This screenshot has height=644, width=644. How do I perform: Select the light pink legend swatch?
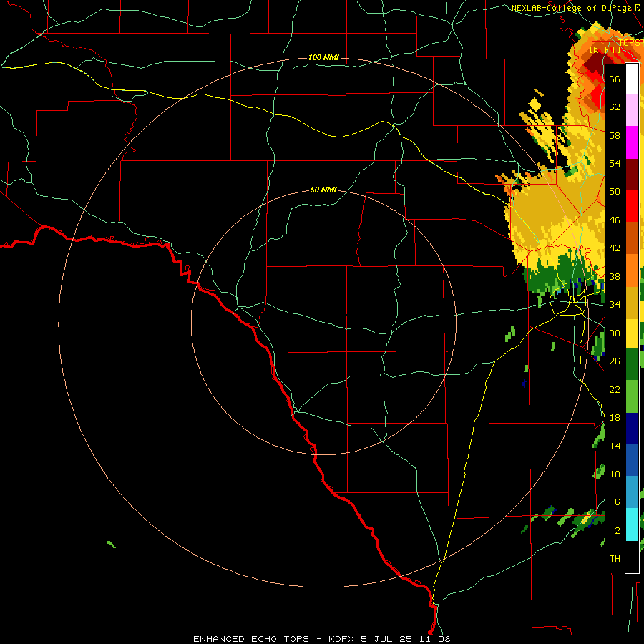632,110
